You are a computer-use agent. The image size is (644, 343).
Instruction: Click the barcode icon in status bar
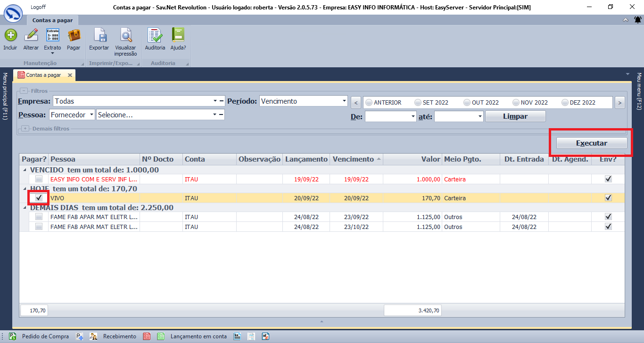238,336
